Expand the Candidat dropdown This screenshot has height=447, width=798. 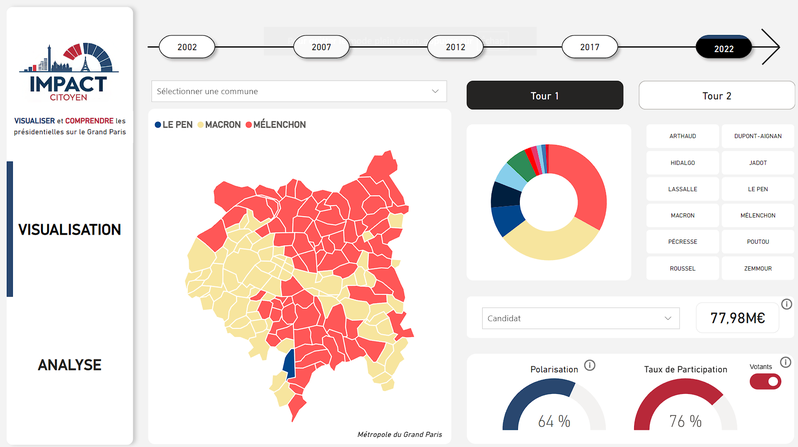(x=581, y=318)
